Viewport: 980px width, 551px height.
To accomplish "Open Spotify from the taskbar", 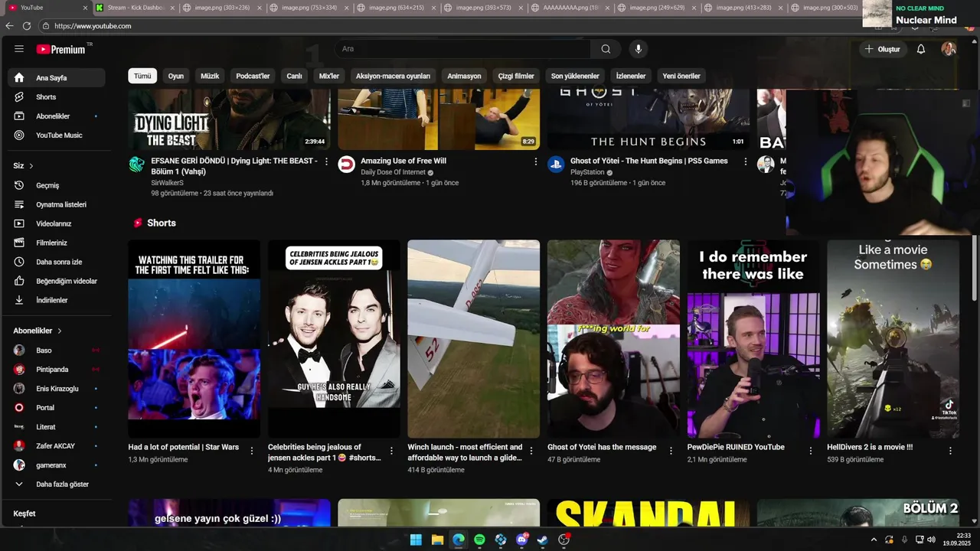I will click(x=479, y=540).
